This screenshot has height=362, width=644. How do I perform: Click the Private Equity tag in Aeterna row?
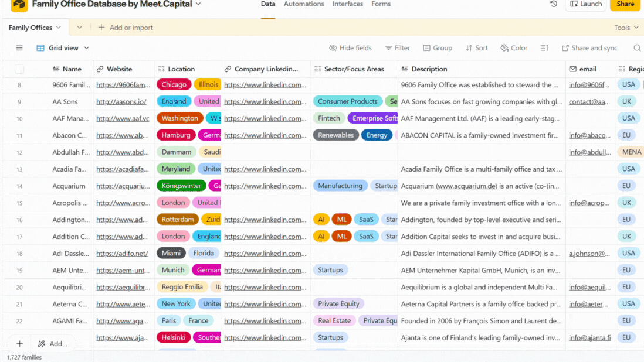pyautogui.click(x=338, y=304)
